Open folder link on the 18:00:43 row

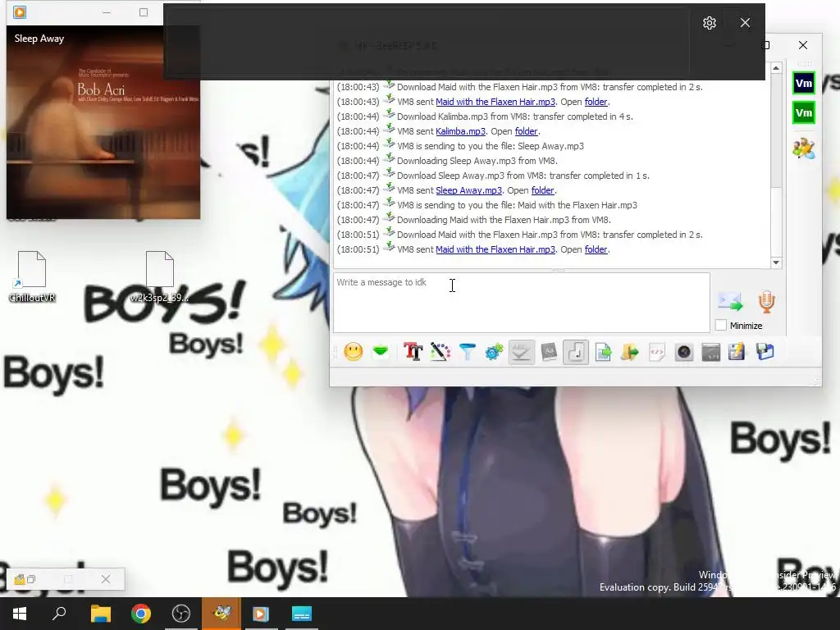point(596,102)
